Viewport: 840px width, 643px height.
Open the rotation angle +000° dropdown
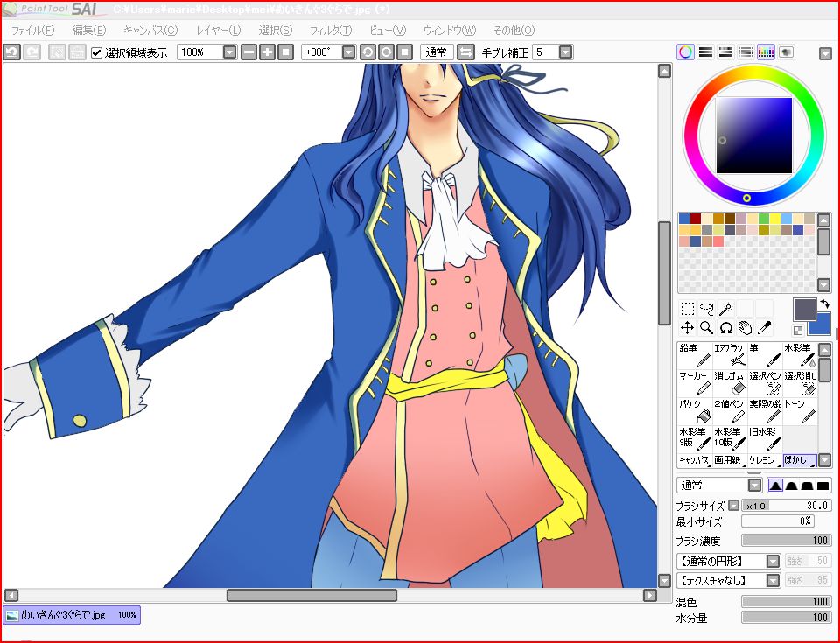tap(349, 52)
